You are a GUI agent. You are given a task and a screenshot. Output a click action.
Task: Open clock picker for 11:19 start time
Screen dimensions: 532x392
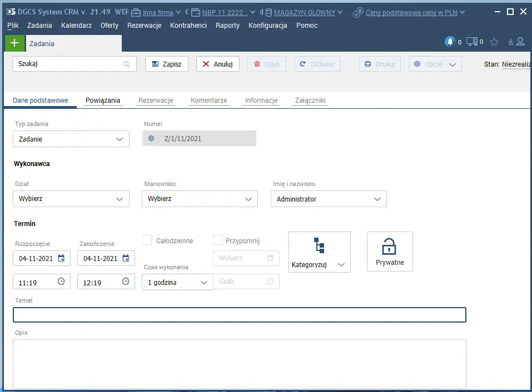pos(61,282)
